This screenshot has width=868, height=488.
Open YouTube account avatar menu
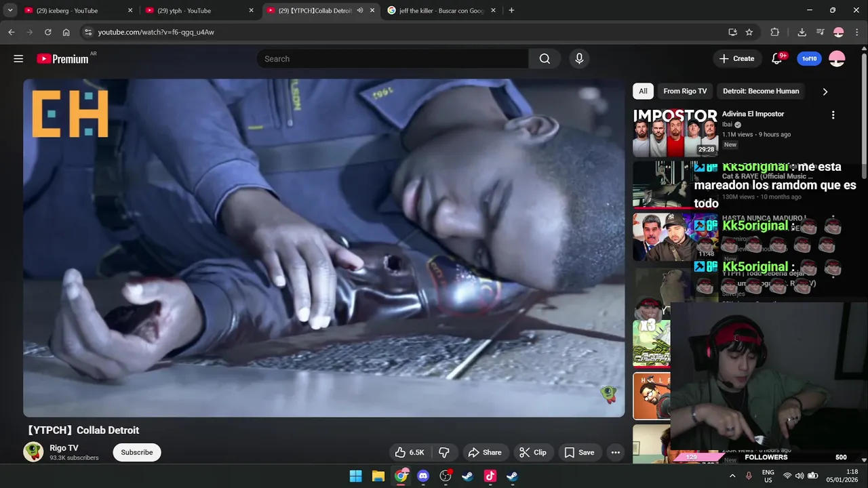(837, 59)
